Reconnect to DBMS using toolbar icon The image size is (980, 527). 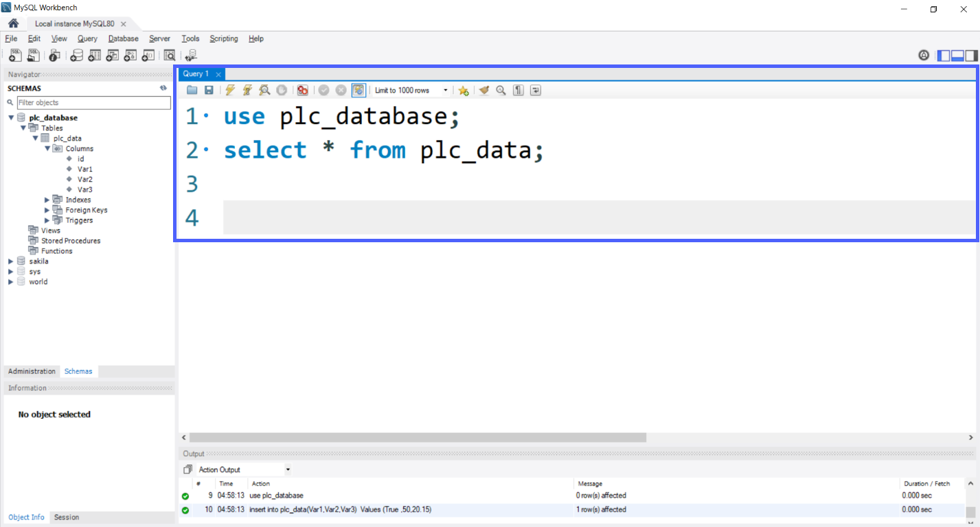pos(191,56)
